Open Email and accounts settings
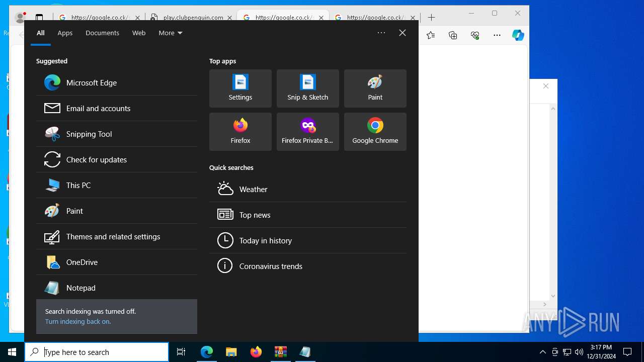644x362 pixels. pos(117,108)
